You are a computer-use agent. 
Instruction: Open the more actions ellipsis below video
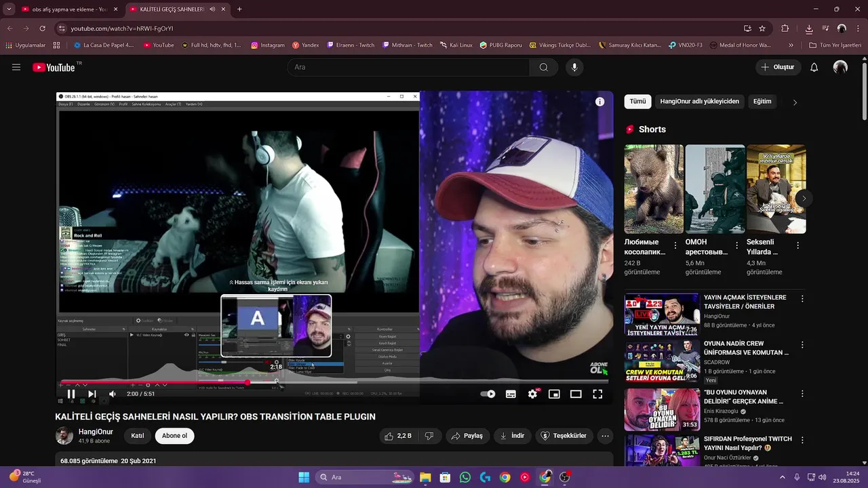606,436
